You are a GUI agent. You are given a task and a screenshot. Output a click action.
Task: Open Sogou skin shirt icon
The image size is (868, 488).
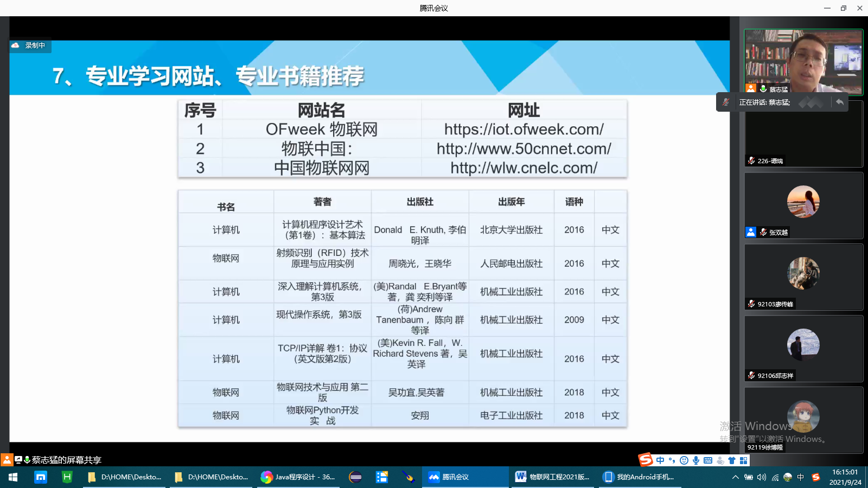(732, 460)
